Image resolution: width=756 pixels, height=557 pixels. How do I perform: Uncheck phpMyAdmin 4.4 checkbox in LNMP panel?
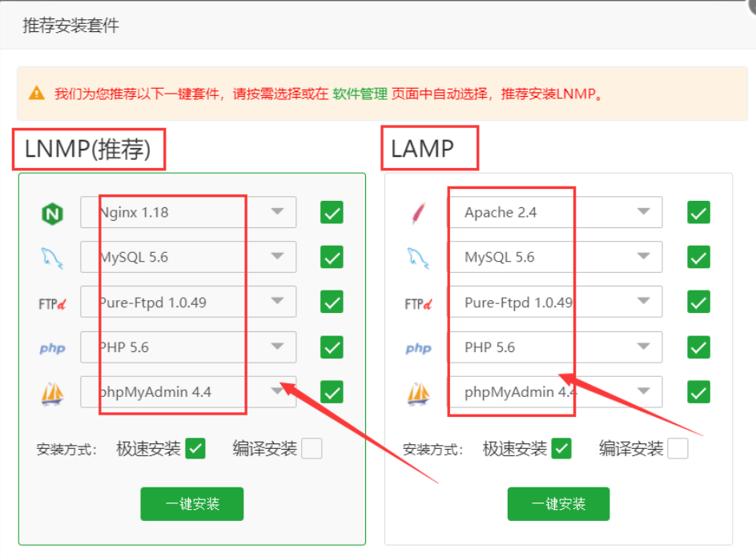[x=332, y=392]
